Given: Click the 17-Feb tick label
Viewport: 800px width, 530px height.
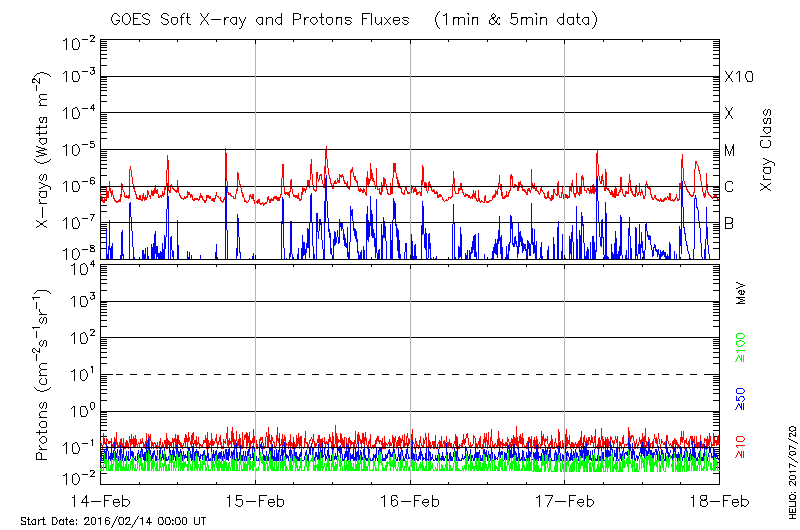Looking at the screenshot, I should pyautogui.click(x=565, y=500).
